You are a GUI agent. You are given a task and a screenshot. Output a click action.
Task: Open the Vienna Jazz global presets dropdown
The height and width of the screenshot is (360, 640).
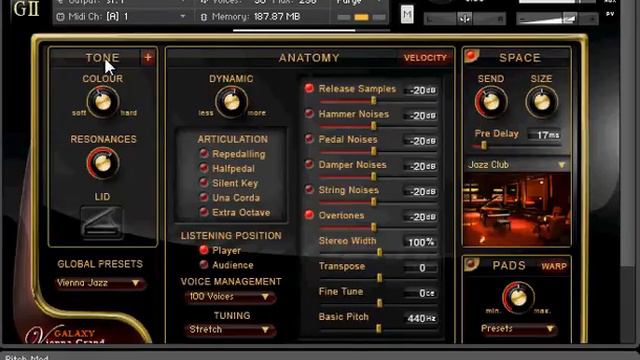pos(100,283)
